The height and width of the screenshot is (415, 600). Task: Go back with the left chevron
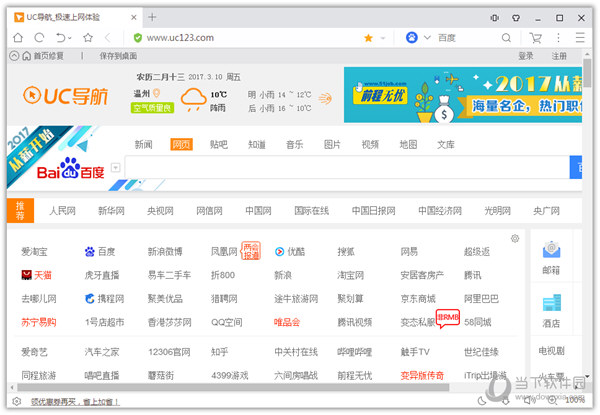point(108,38)
